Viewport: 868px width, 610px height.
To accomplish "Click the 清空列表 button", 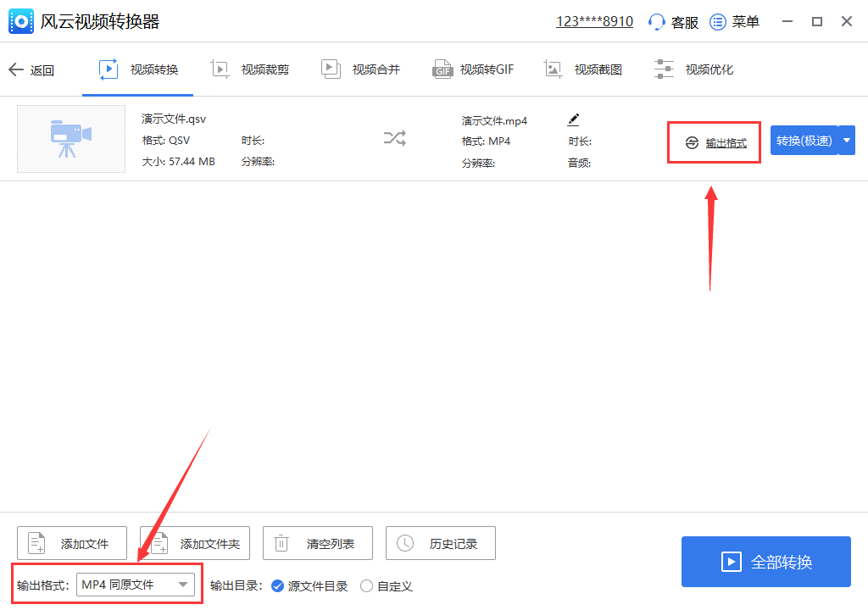I will click(318, 544).
